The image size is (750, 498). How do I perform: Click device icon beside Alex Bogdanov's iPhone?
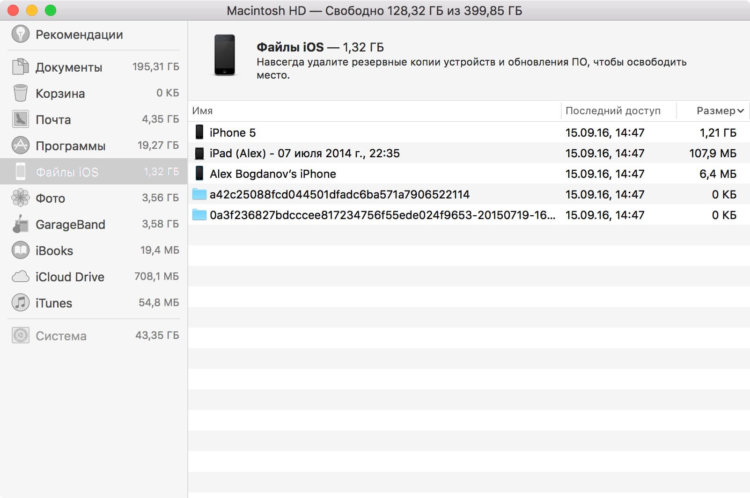tap(199, 173)
